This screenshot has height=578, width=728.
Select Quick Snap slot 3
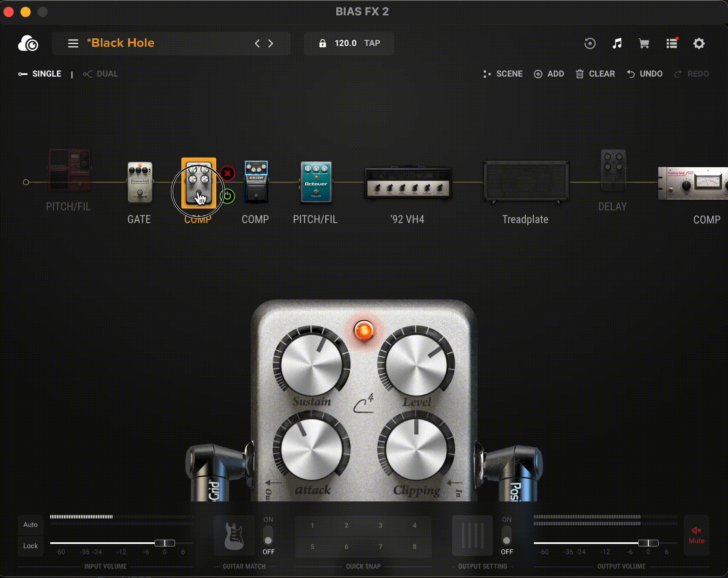381,526
